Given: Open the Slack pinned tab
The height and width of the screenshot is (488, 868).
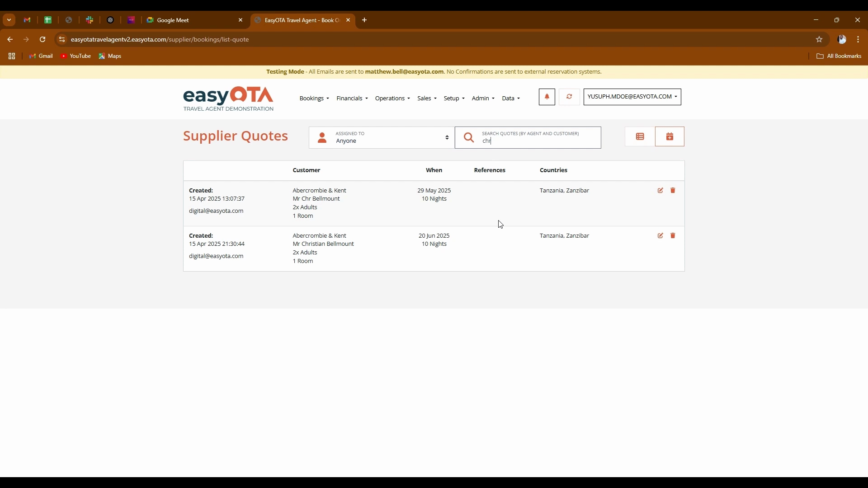Looking at the screenshot, I should point(90,20).
